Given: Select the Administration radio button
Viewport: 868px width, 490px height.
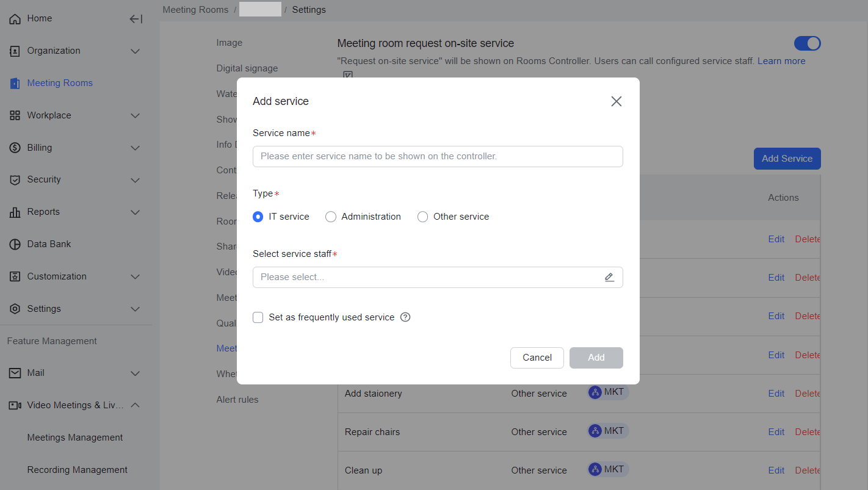Looking at the screenshot, I should click(x=331, y=217).
